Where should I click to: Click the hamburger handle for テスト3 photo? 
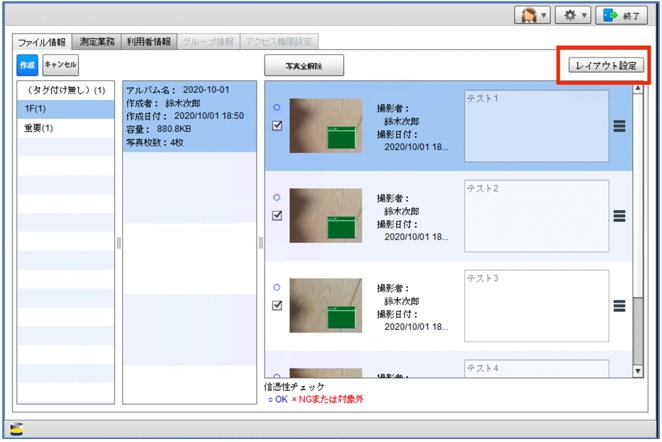[619, 306]
